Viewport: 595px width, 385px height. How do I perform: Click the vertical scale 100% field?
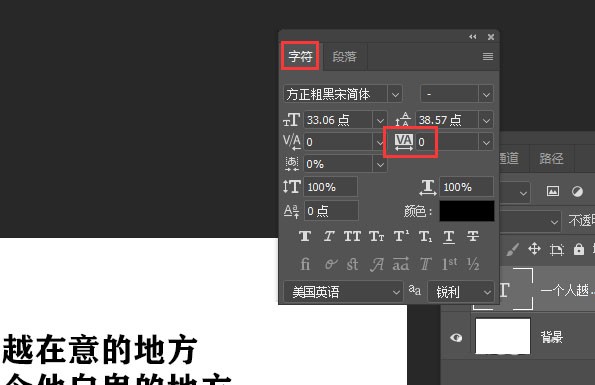click(x=331, y=187)
